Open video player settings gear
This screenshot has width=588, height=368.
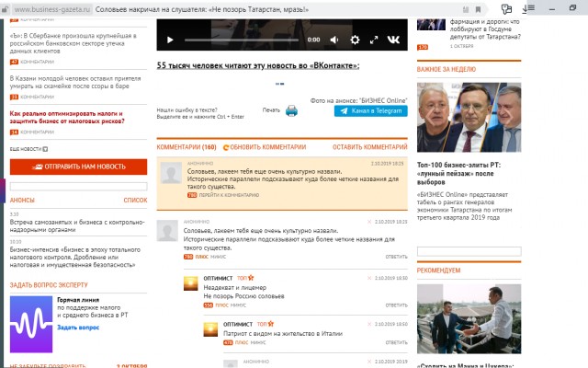(355, 40)
